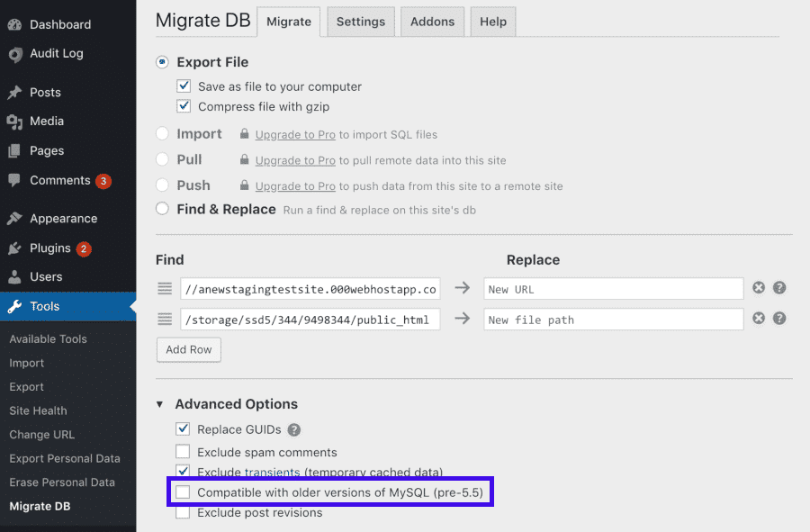The image size is (810, 532).
Task: Select the Find & Replace radio option
Action: click(x=162, y=209)
